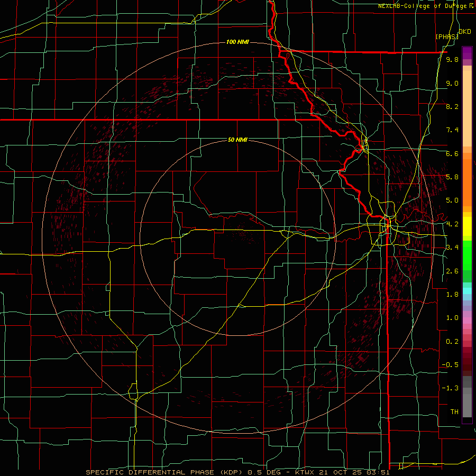Click the 1.8 value on the color scale

(x=452, y=295)
